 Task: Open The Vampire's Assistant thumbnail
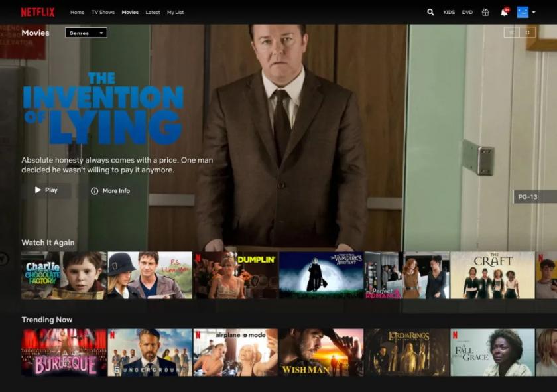pyautogui.click(x=322, y=275)
